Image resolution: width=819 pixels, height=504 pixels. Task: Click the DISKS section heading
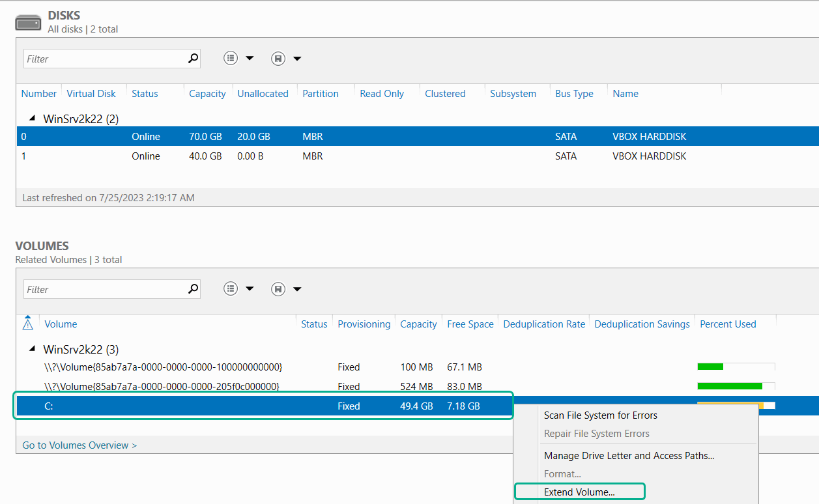64,15
